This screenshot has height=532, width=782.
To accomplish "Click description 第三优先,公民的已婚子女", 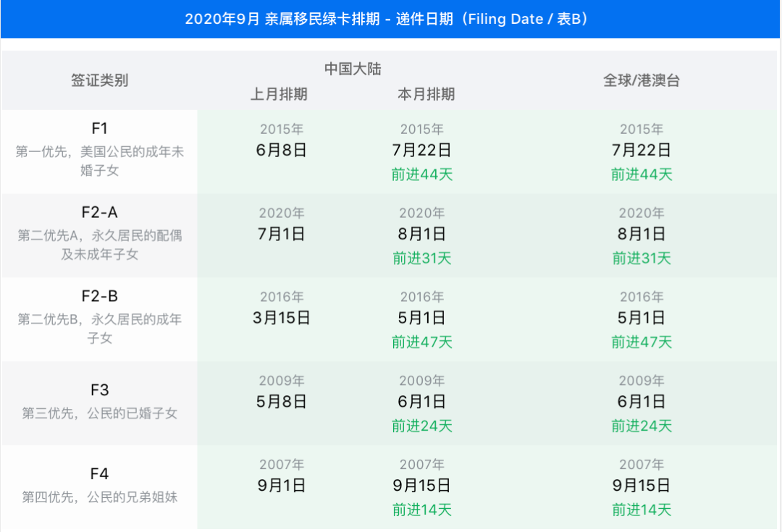I will 99,413.
